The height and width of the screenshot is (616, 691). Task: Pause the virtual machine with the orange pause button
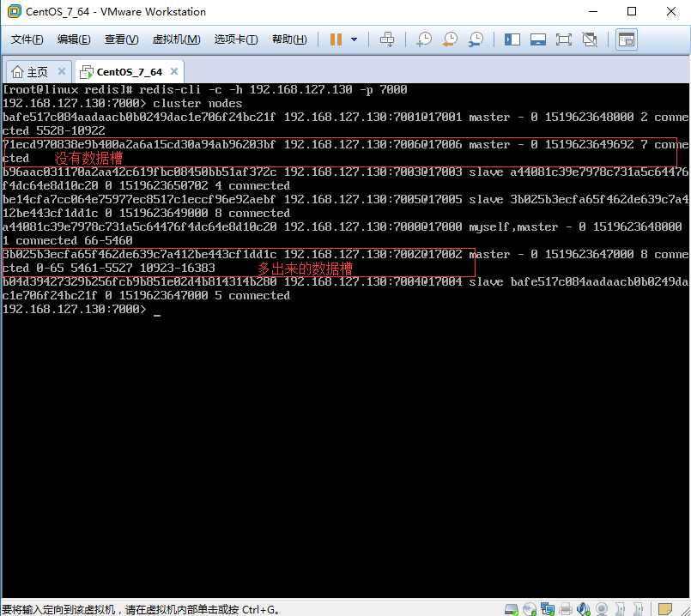coord(336,39)
